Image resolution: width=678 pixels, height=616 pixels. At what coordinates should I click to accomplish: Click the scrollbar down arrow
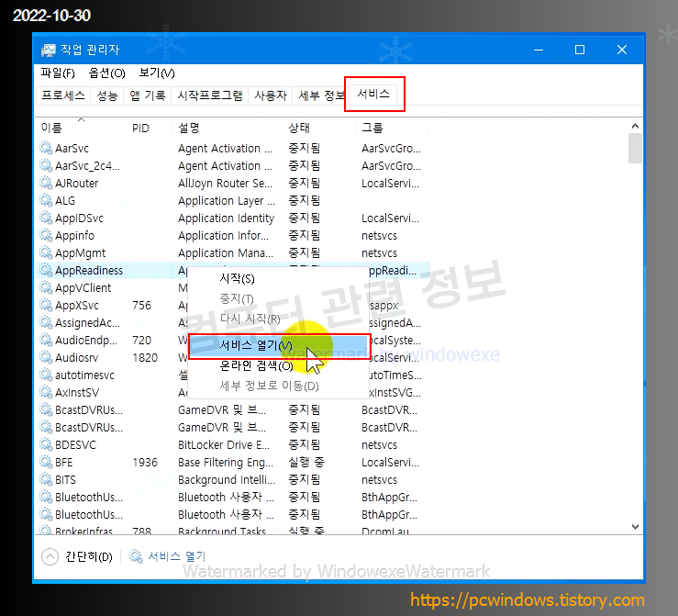tap(635, 526)
